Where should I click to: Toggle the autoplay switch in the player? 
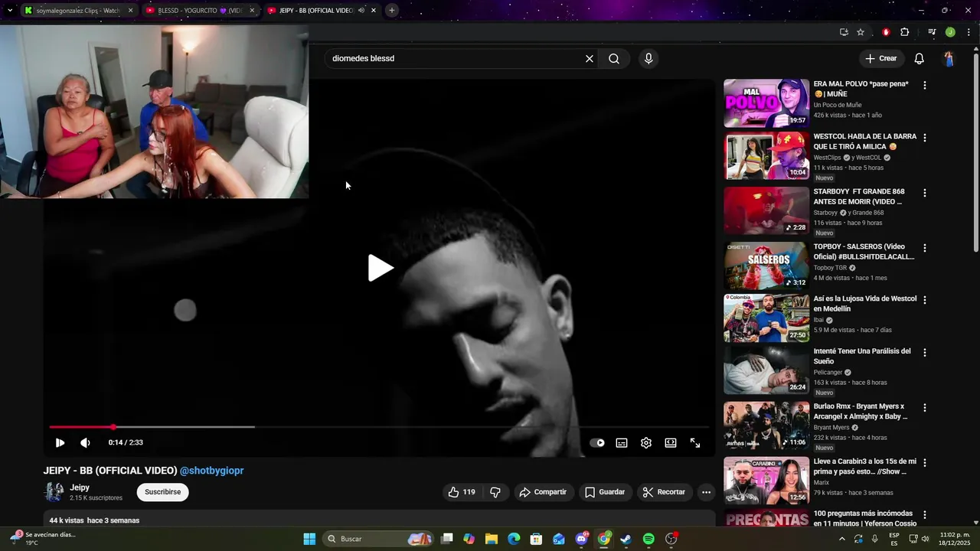click(597, 443)
